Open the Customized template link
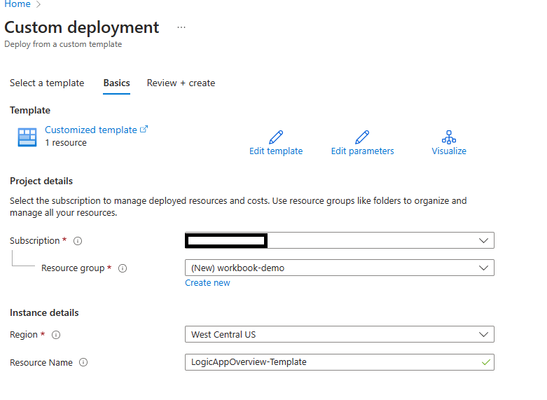 tap(91, 130)
